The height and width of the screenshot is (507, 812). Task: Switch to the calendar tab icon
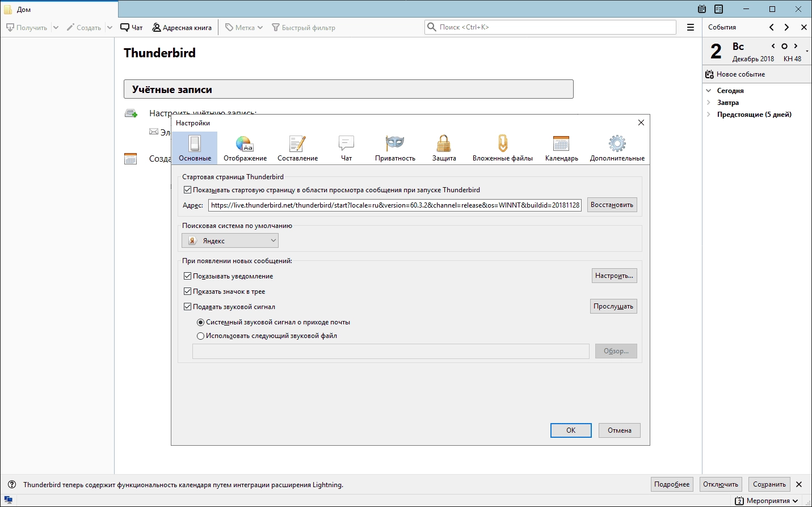click(x=702, y=9)
